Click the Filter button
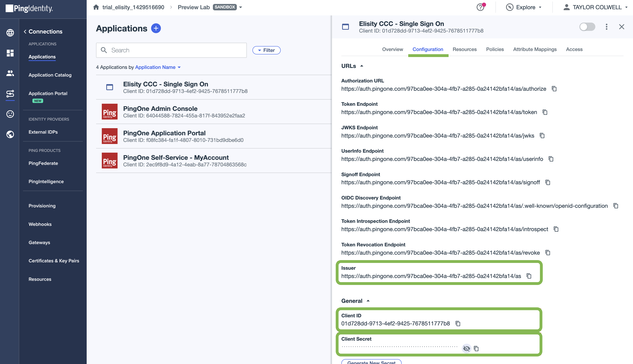Screen dimensions: 633x364 click(x=266, y=50)
